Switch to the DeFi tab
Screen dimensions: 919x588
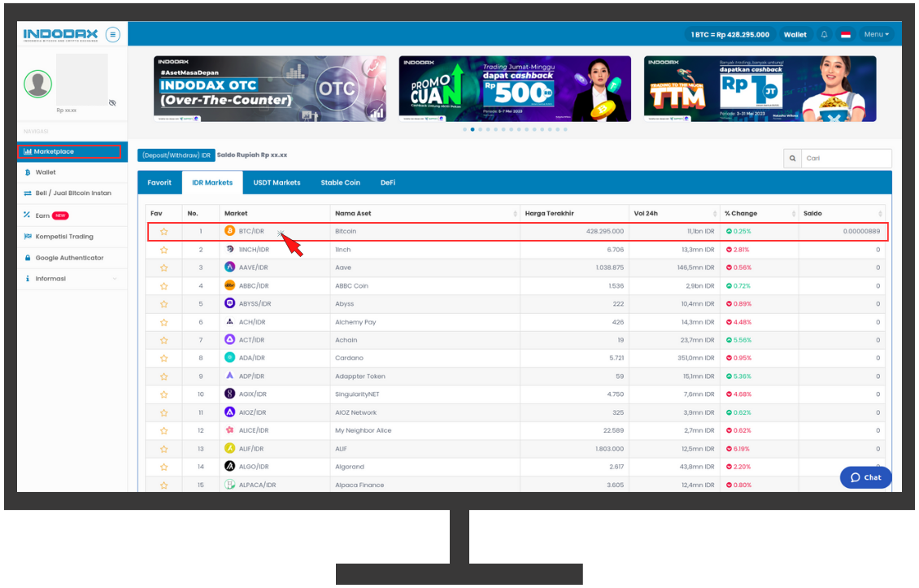click(x=388, y=183)
